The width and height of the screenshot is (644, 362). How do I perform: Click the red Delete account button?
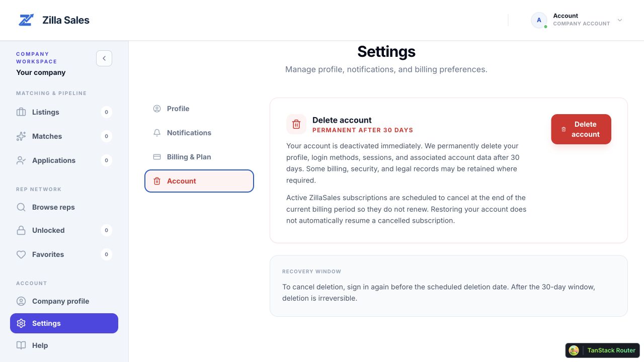(x=581, y=129)
